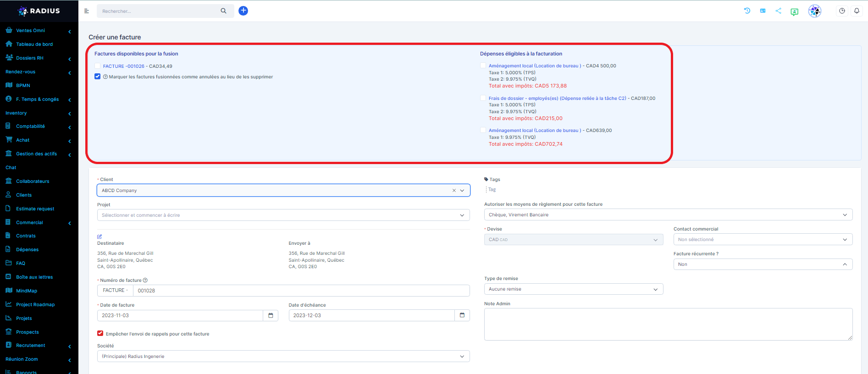Open the Type de remise dropdown
The width and height of the screenshot is (868, 374).
pos(574,289)
